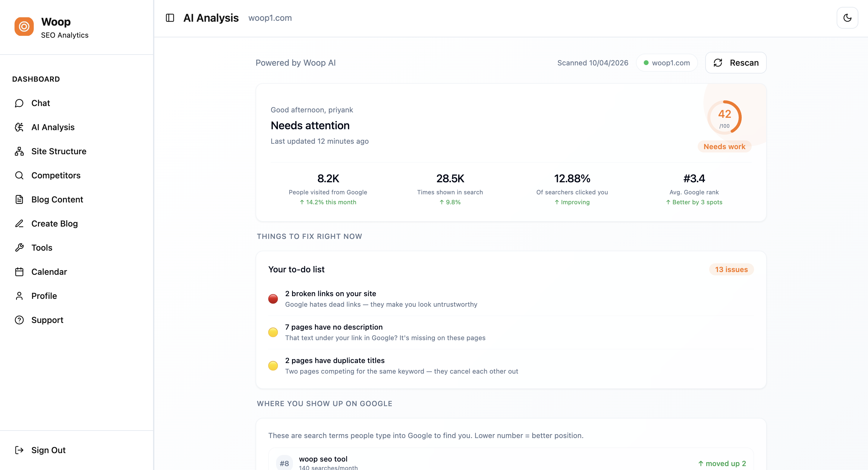
Task: Click Create Blog pencil icon
Action: pyautogui.click(x=19, y=224)
